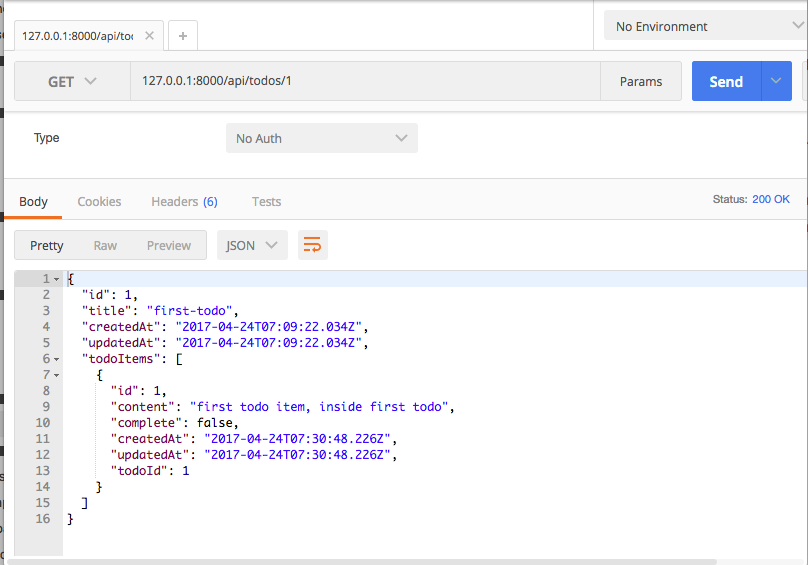
Task: Select the Raw view
Action: 105,245
